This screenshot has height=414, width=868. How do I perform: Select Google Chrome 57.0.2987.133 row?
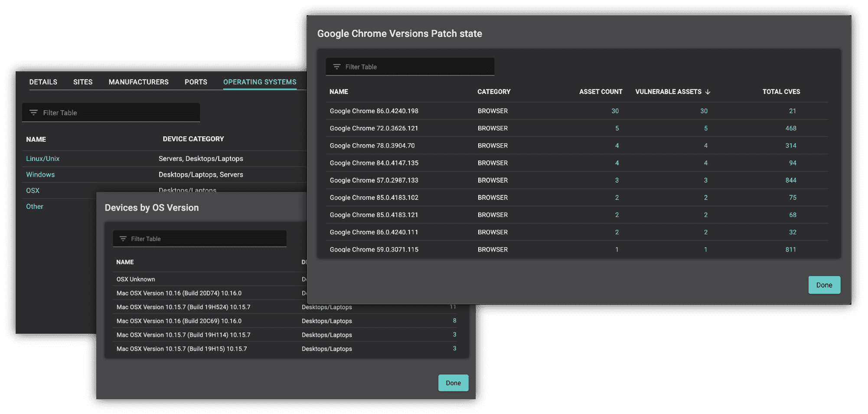click(577, 180)
